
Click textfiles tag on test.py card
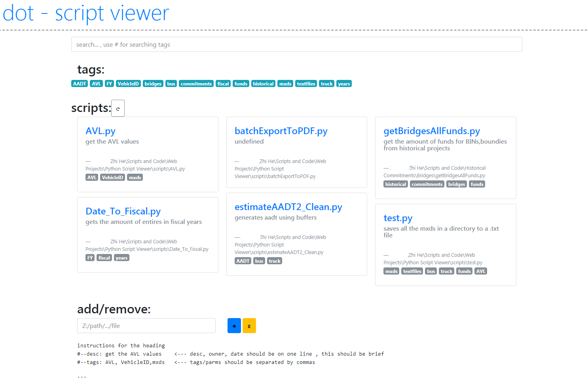412,271
